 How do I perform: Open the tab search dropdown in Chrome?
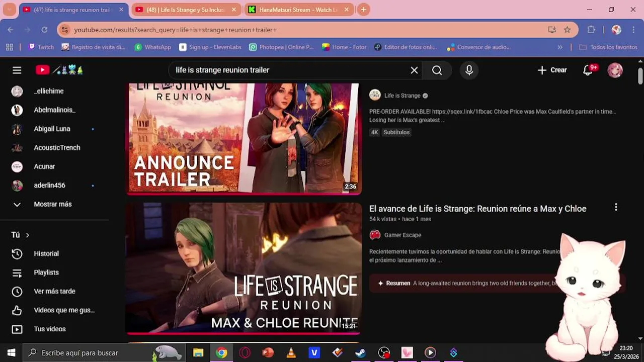[9, 10]
